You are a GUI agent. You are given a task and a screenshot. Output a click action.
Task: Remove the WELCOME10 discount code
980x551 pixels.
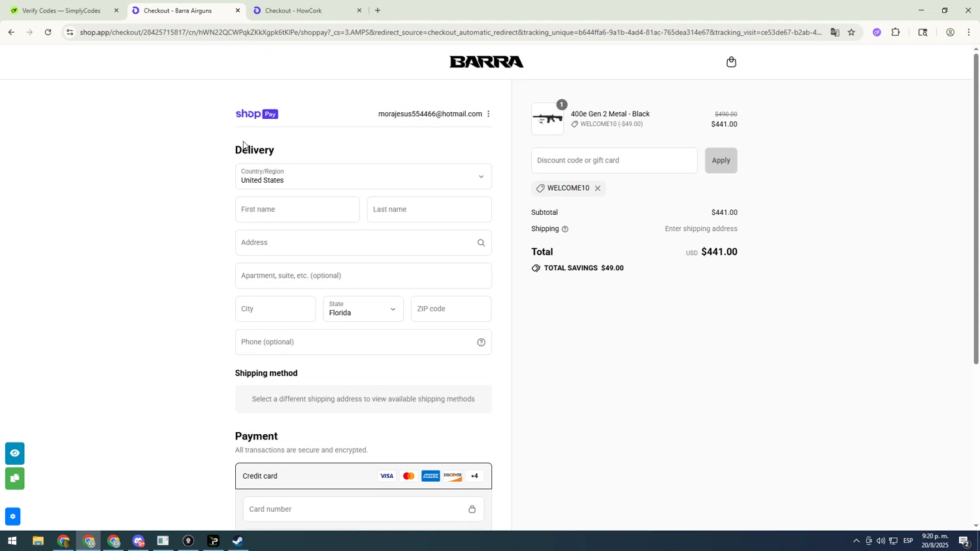click(x=597, y=189)
